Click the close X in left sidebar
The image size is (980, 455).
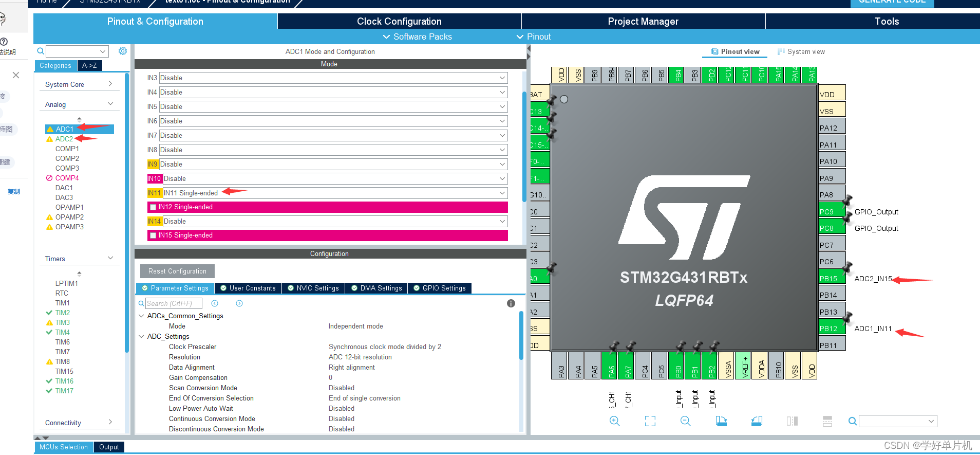pos(16,75)
